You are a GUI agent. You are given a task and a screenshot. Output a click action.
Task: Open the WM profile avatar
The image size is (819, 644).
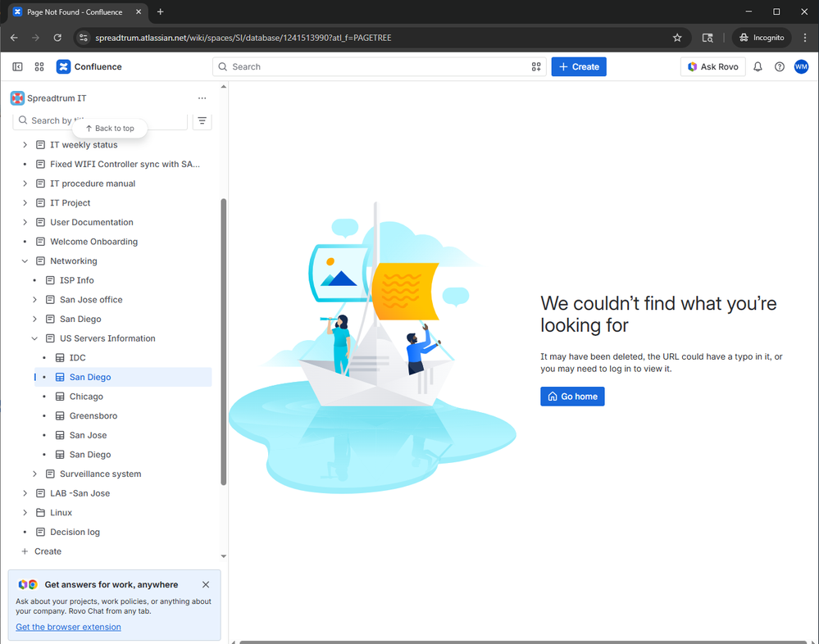tap(801, 67)
